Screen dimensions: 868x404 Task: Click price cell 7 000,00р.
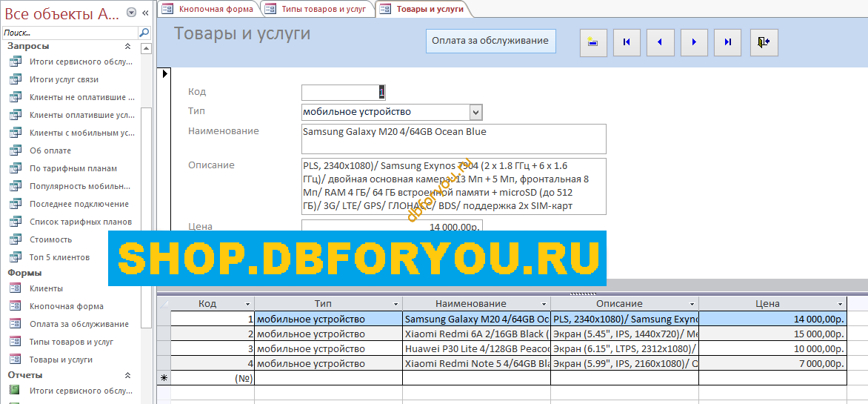coord(772,363)
